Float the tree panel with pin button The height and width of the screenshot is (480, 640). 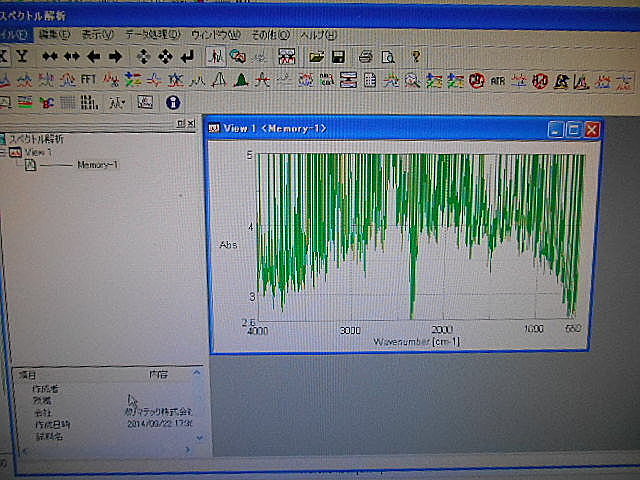(181, 123)
